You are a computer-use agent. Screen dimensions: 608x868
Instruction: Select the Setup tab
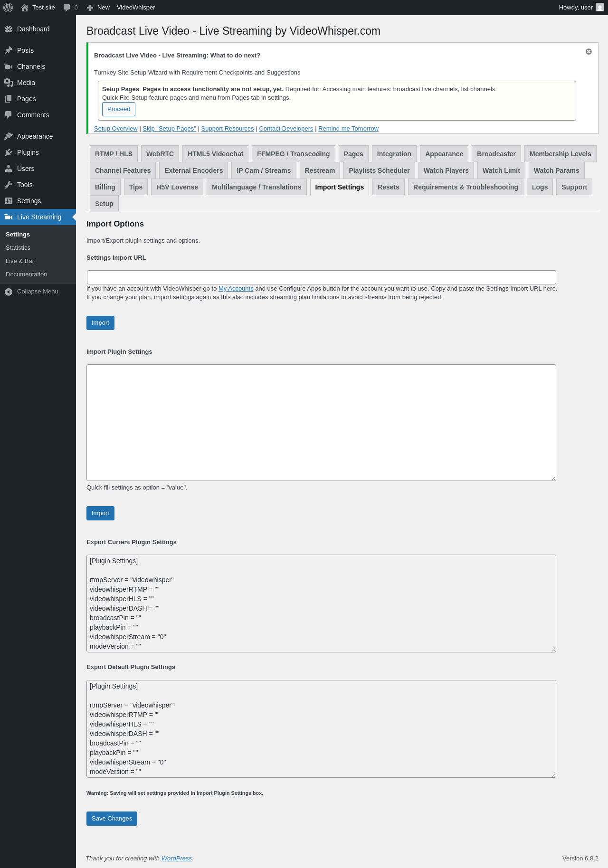(104, 204)
